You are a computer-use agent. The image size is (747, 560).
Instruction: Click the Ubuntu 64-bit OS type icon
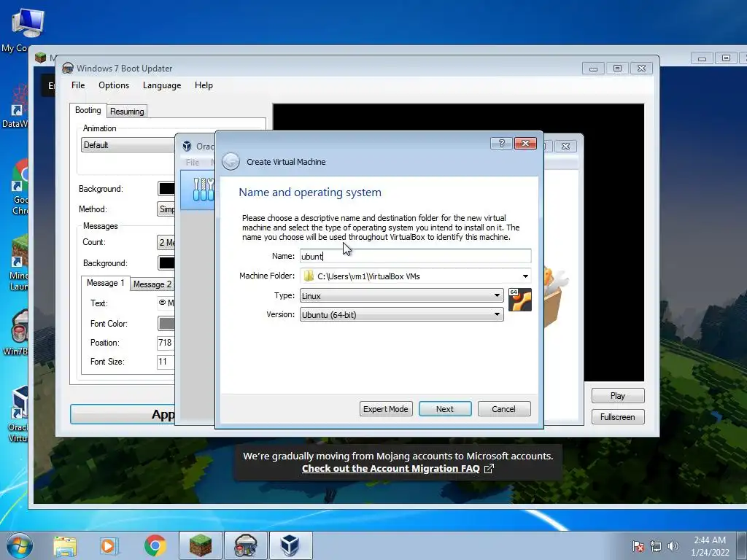(519, 300)
